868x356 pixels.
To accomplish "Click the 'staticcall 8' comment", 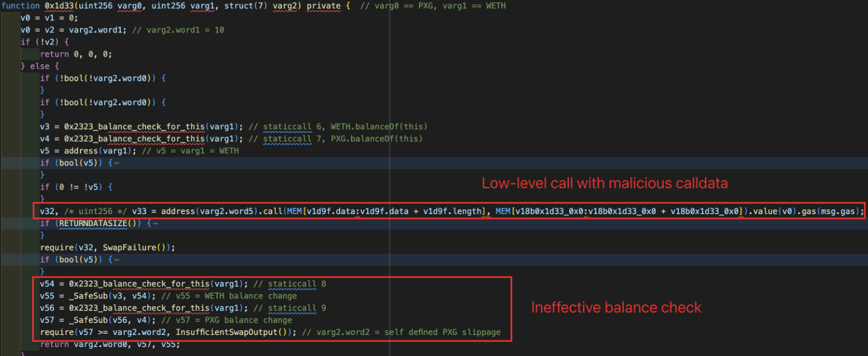I will [x=297, y=284].
